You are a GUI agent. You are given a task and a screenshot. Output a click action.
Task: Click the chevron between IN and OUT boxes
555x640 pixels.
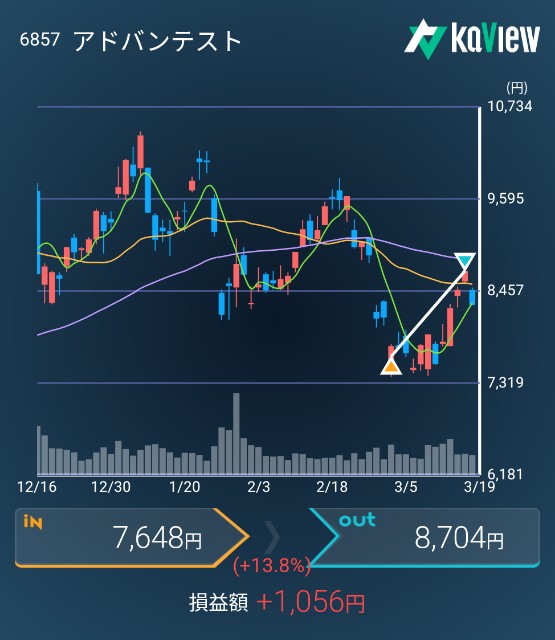(273, 536)
